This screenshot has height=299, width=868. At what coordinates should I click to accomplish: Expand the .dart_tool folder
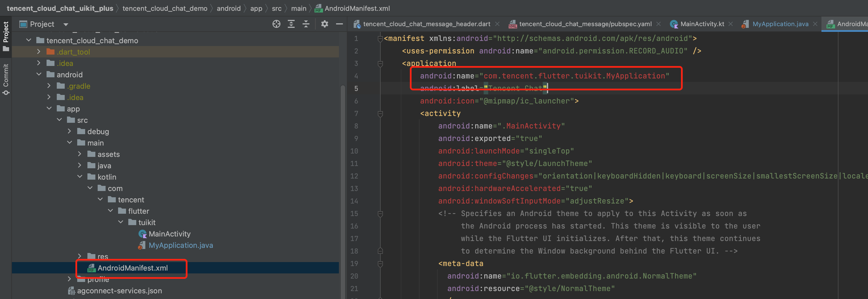coord(39,52)
